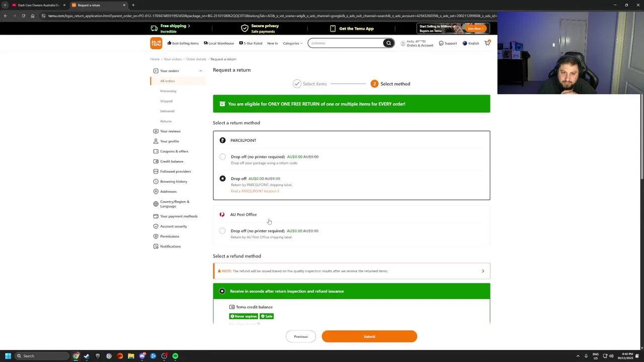Click the Credit balance sidebar icon

coord(155,161)
